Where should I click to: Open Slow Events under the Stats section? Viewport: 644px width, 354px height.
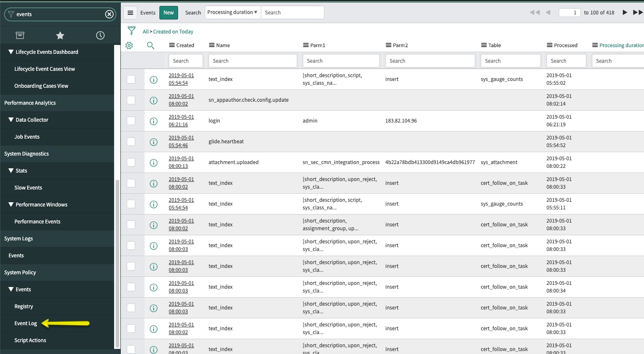click(x=29, y=187)
